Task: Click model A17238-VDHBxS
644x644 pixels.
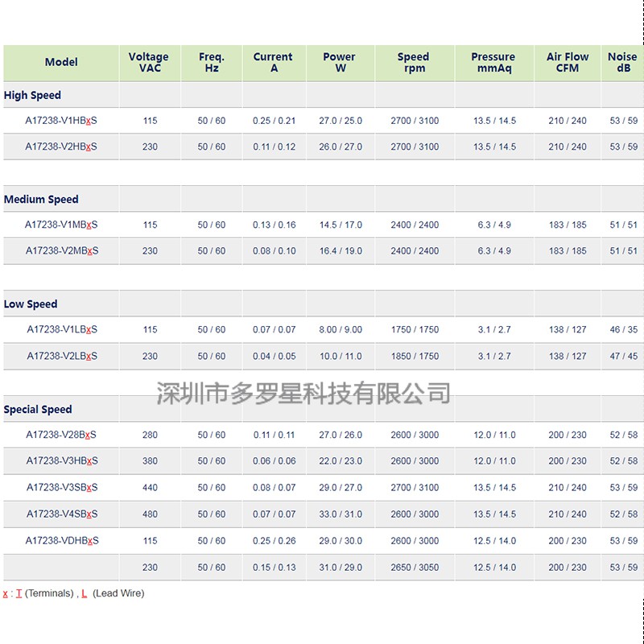Action: click(x=61, y=541)
